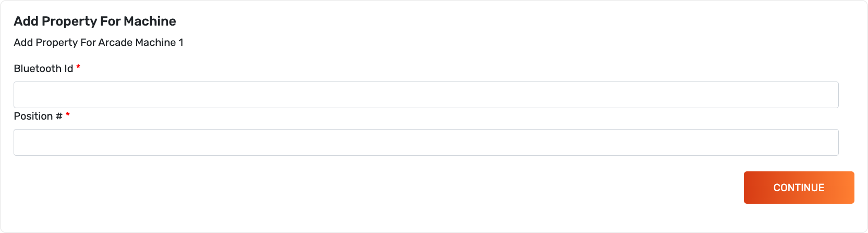
Task: Click the Bluetooth Id input field
Action: [426, 95]
